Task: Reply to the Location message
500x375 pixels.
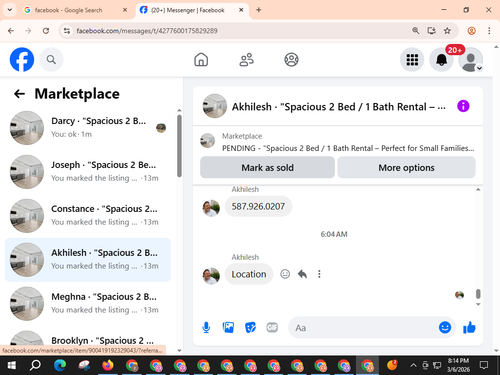Action: (302, 274)
